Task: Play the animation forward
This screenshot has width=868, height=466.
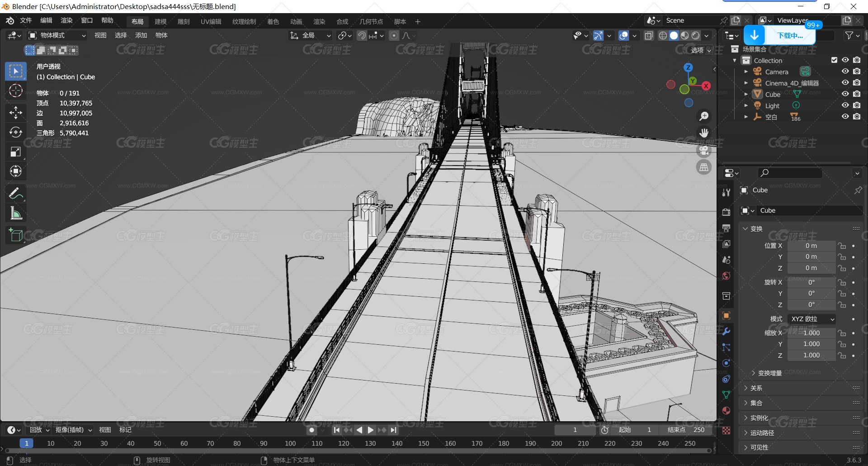Action: pos(371,430)
